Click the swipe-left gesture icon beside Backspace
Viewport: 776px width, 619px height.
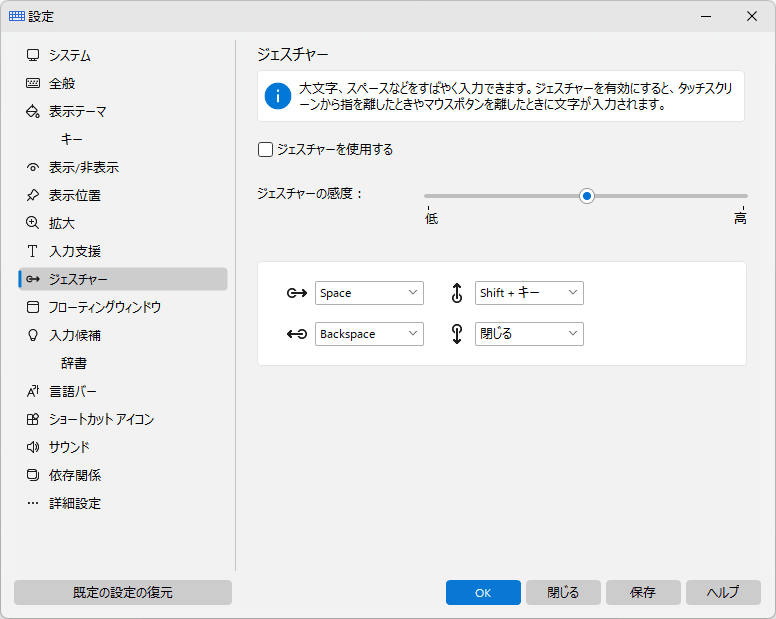pos(297,334)
